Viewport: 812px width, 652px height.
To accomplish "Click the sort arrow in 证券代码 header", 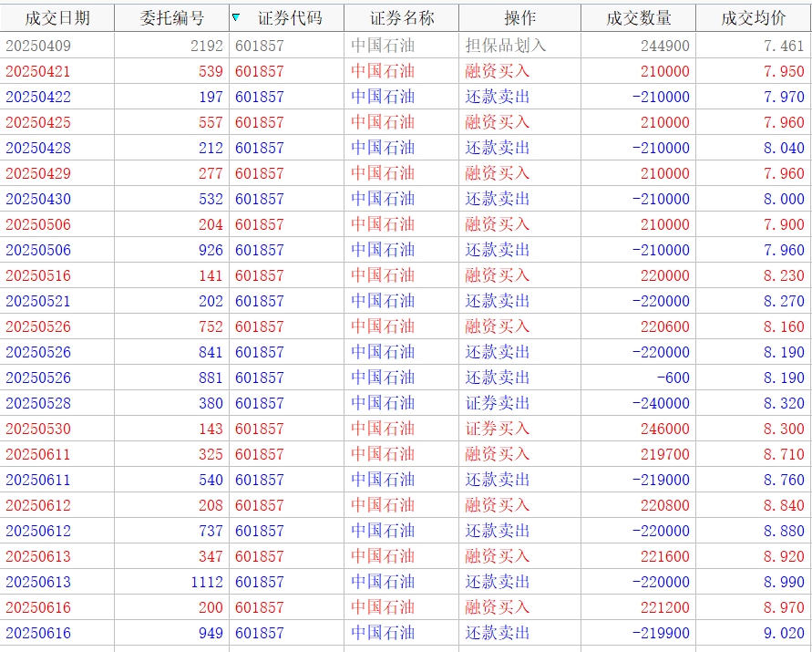I will pos(236,17).
